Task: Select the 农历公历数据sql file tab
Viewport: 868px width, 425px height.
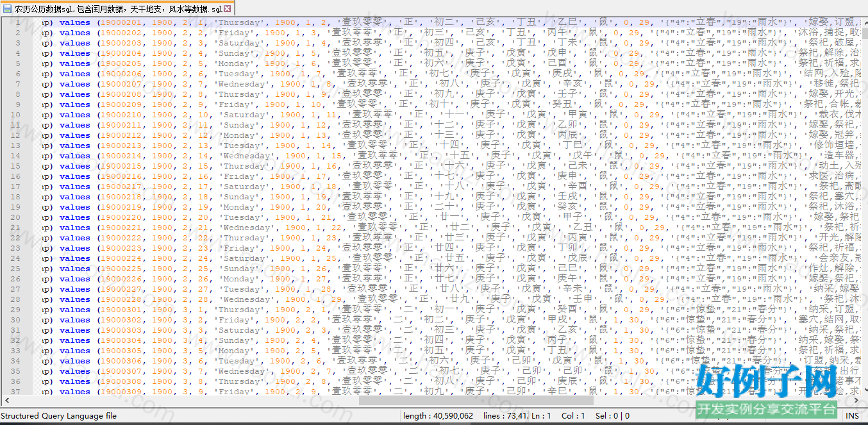Action: click(x=118, y=9)
